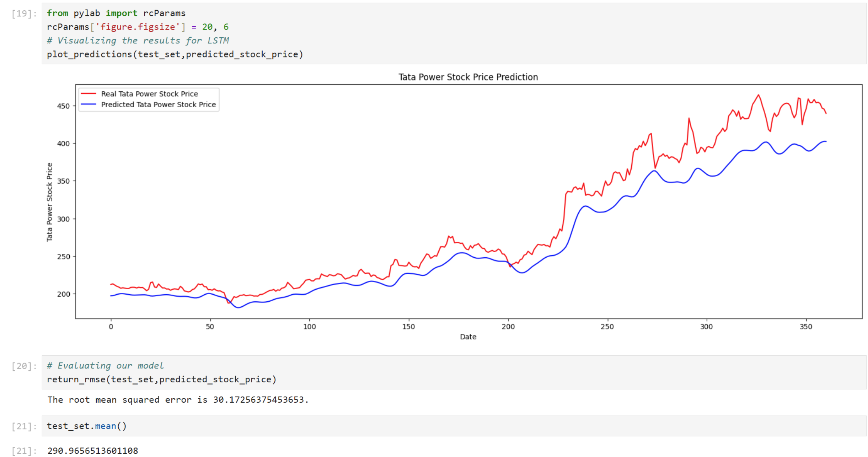Click legend entry 'Real Tata Power Stock Price'

pos(149,94)
